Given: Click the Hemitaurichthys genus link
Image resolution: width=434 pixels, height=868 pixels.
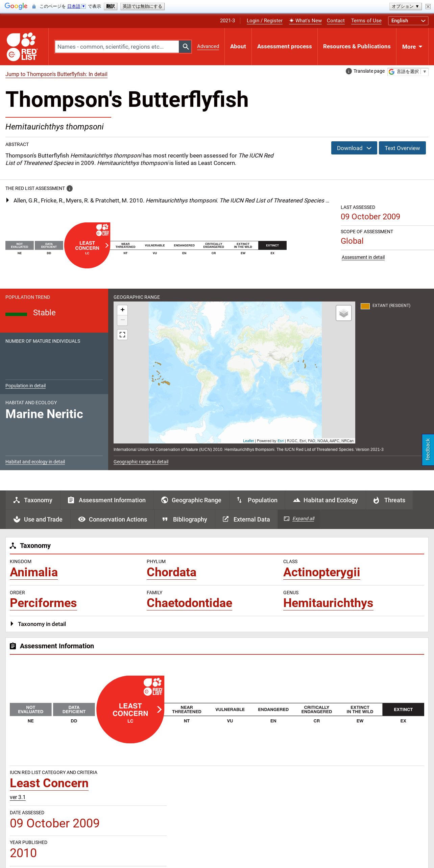Looking at the screenshot, I should [328, 603].
